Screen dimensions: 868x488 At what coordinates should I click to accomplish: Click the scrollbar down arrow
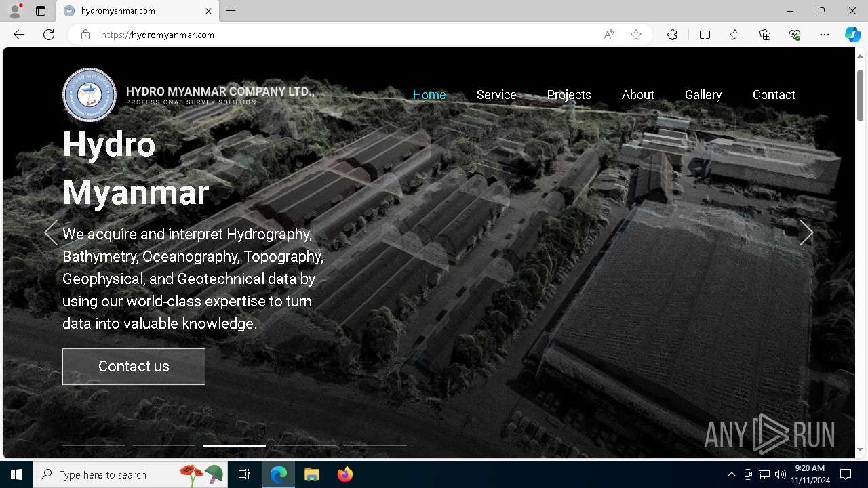click(860, 450)
